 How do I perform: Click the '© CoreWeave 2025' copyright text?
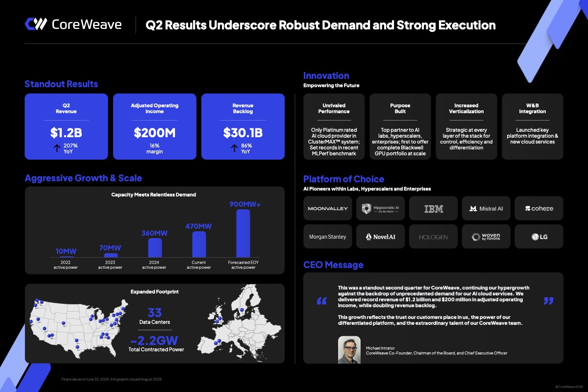(x=570, y=387)
